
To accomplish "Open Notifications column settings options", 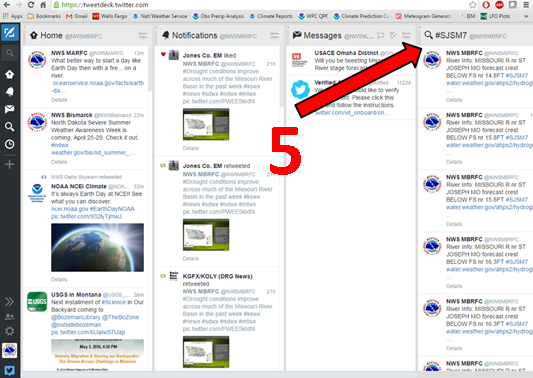I will click(274, 35).
